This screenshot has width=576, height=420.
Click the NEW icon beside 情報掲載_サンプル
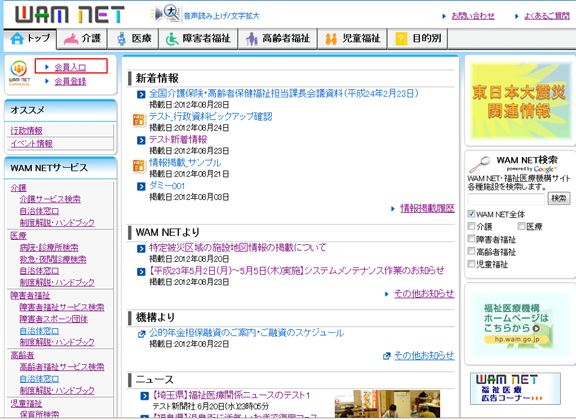tap(138, 166)
